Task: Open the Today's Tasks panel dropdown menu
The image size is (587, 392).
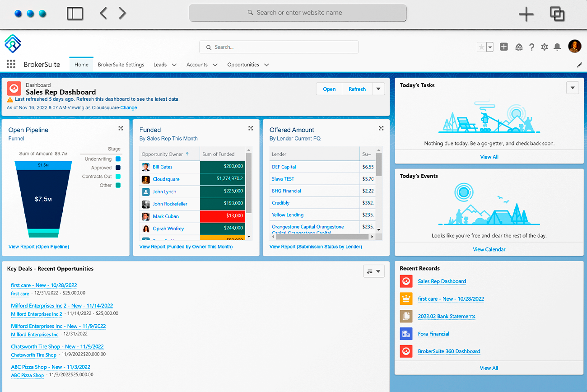Action: 572,88
